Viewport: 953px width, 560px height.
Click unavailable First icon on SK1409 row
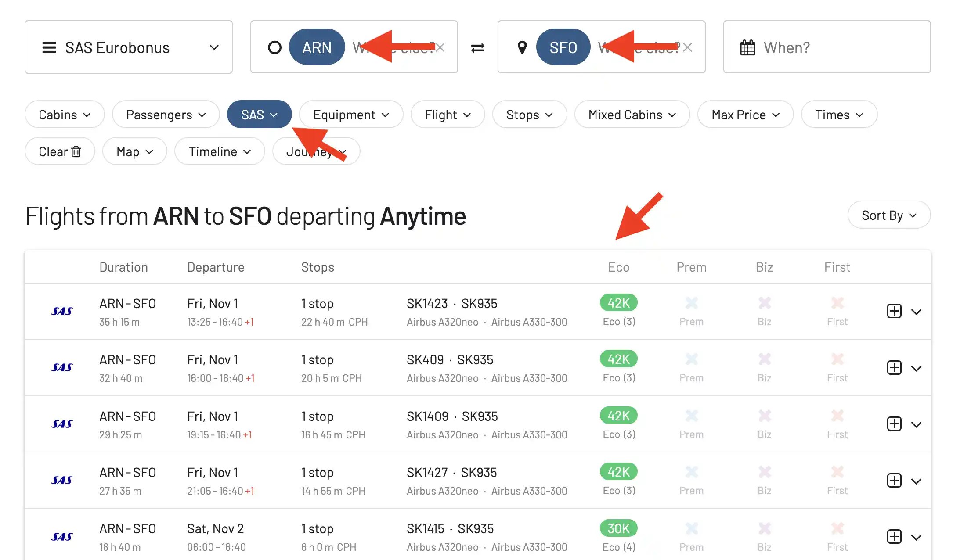[837, 416]
